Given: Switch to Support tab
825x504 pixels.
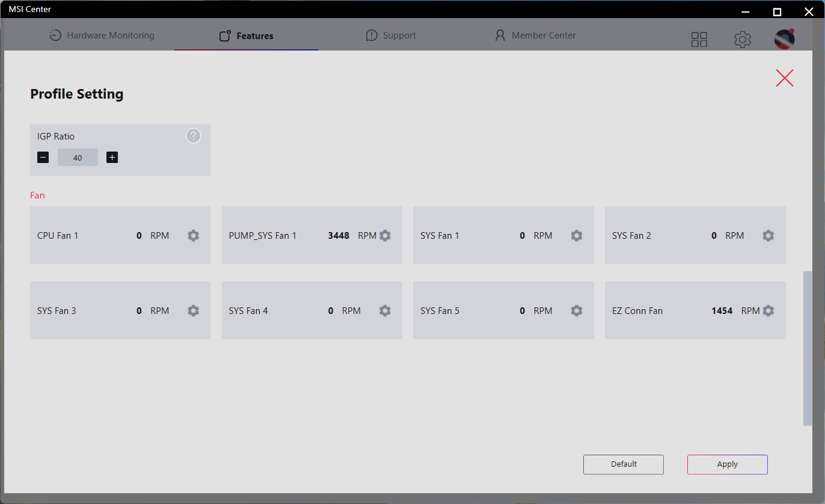Looking at the screenshot, I should [x=391, y=35].
